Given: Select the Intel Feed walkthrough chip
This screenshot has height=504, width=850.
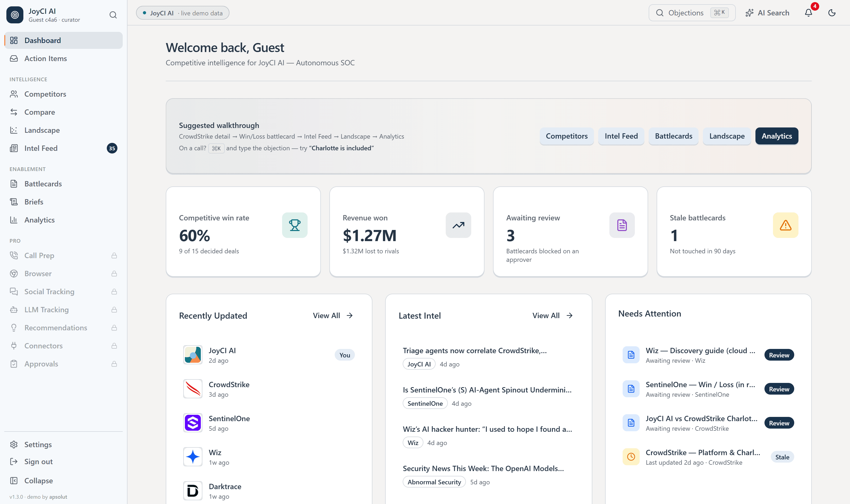Looking at the screenshot, I should pos(621,136).
